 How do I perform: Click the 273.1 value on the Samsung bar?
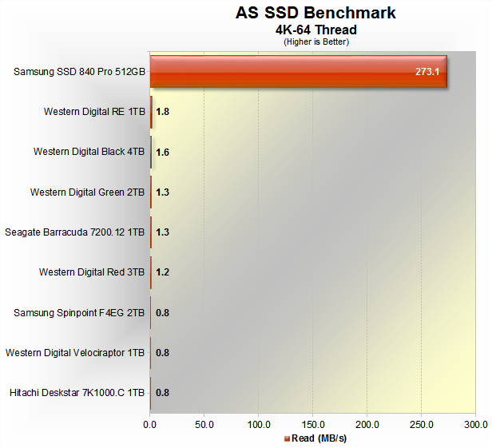click(x=427, y=72)
